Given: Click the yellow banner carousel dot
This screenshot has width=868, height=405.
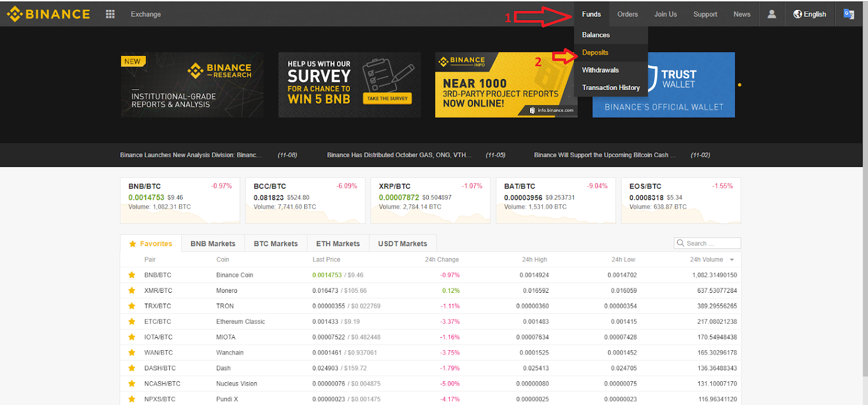Looking at the screenshot, I should pos(739,85).
